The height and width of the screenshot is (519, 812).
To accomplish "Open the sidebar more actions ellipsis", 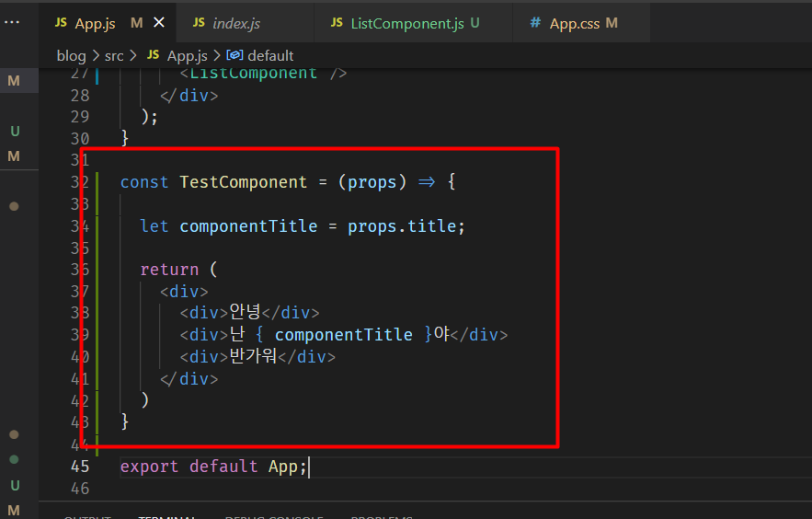I will [x=12, y=22].
